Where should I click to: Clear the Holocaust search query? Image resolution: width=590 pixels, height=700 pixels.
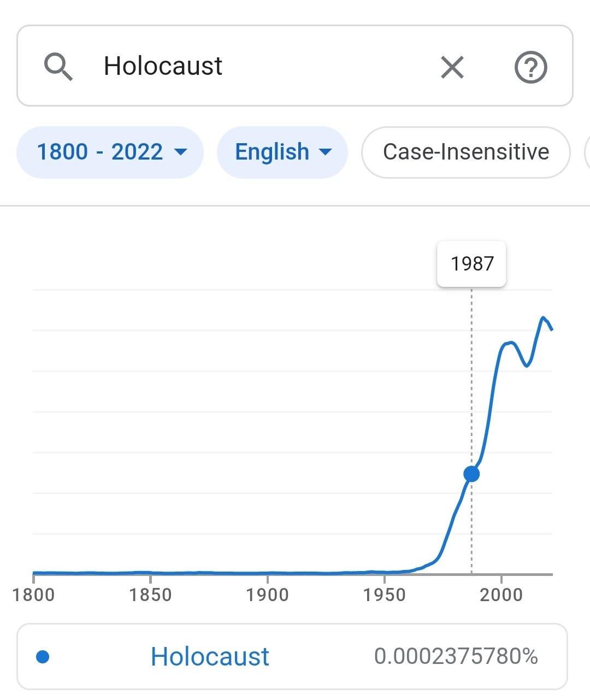(452, 67)
